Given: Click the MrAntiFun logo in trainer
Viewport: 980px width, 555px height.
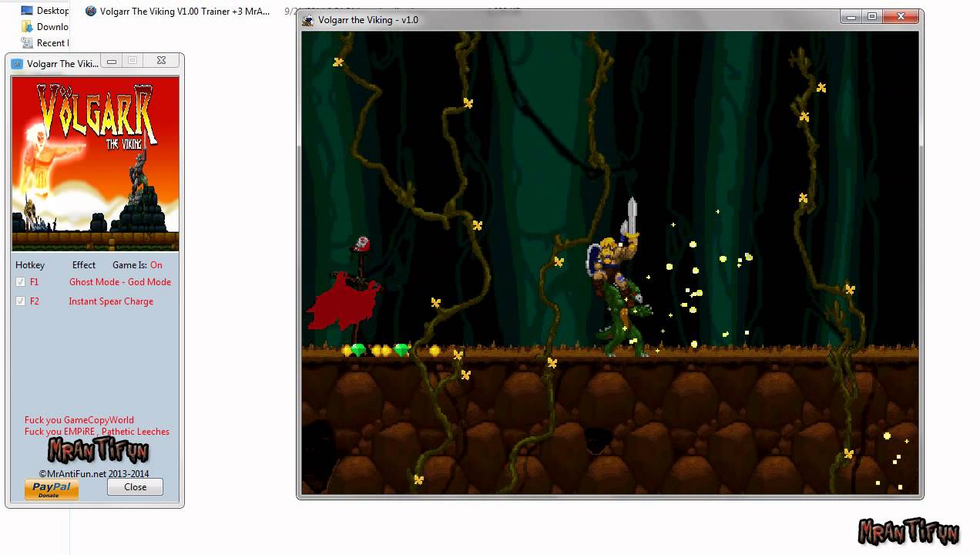Looking at the screenshot, I should coord(98,450).
